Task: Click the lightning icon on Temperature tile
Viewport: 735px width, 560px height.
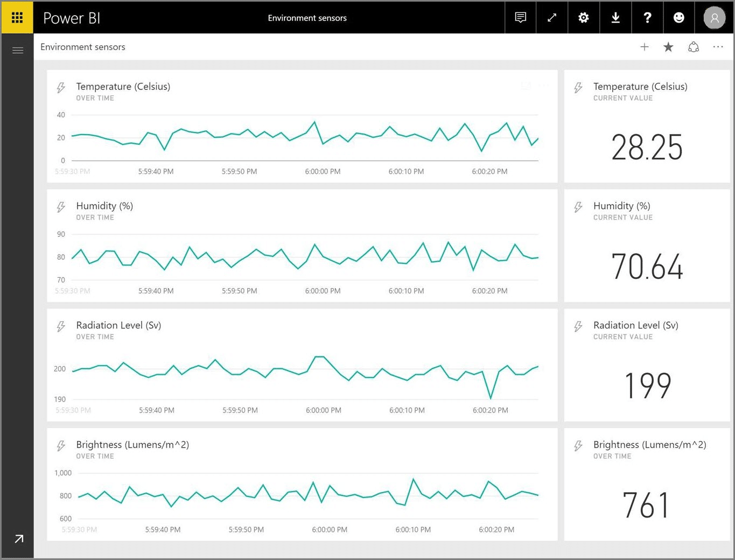Action: (x=60, y=87)
